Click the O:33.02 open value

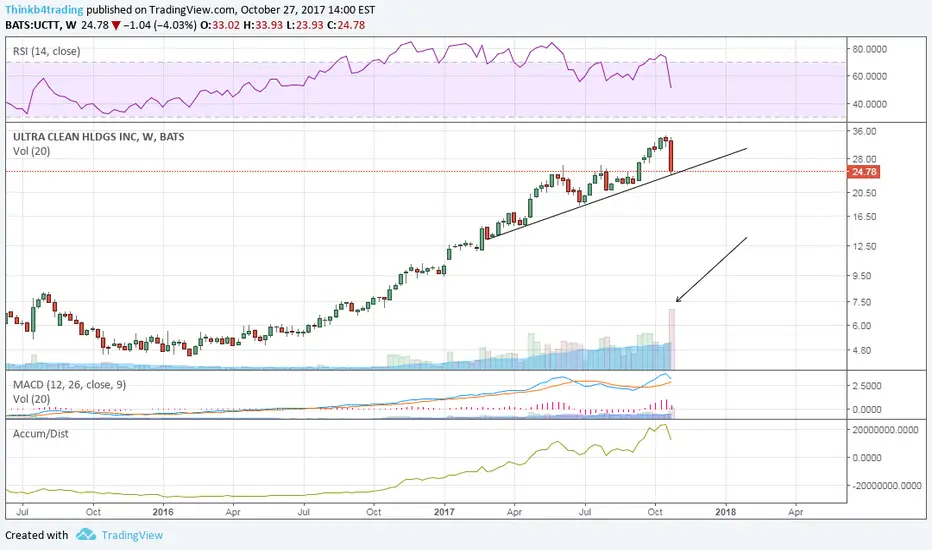point(219,25)
